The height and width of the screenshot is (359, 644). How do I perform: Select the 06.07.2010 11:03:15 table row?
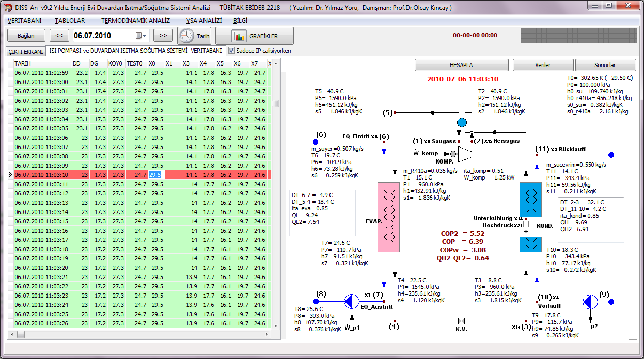click(x=41, y=221)
